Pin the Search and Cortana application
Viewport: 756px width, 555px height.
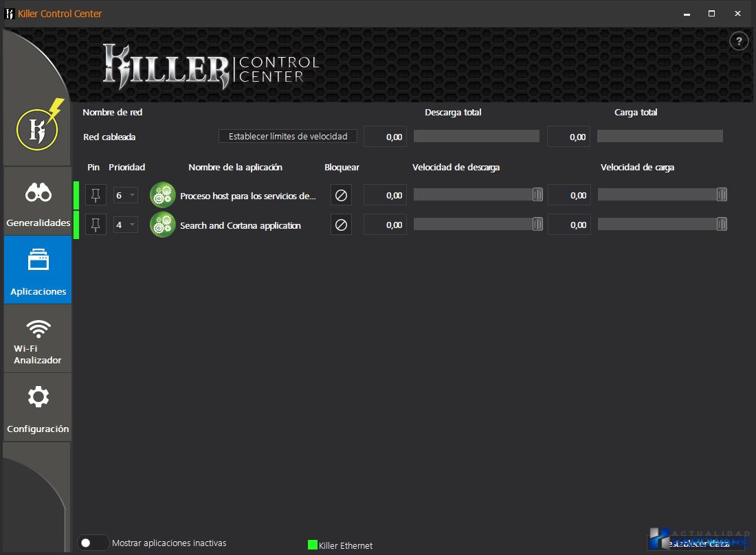pos(96,225)
